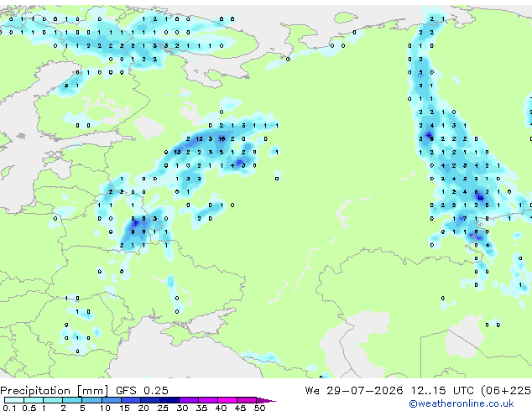
Task: Click the '(06+225' forecast run text
Action: point(506,391)
